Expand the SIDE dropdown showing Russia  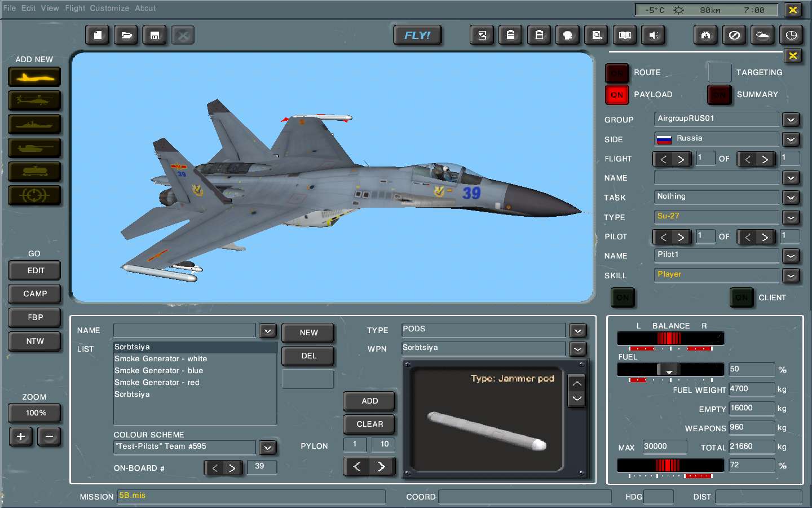click(791, 139)
